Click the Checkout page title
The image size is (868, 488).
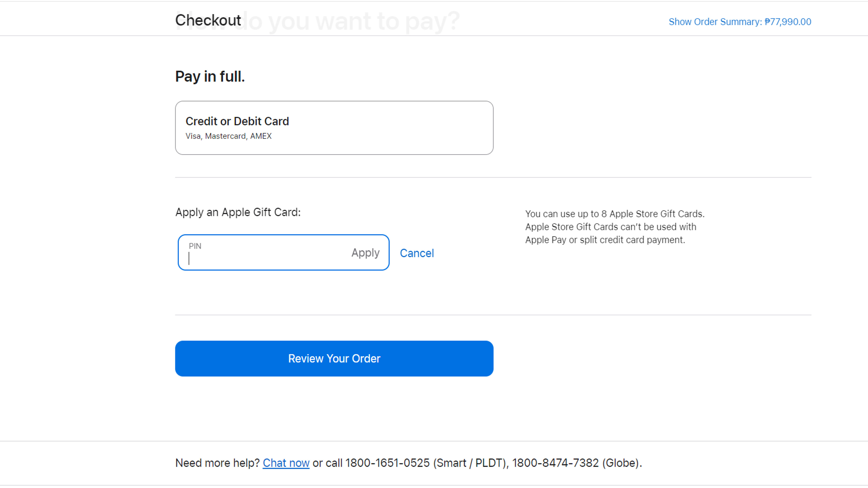pos(208,20)
